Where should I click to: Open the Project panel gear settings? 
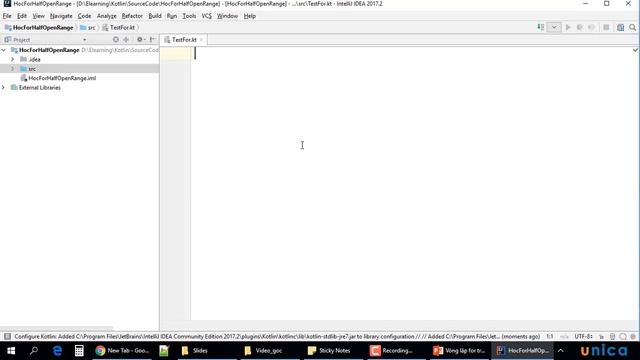coord(140,40)
